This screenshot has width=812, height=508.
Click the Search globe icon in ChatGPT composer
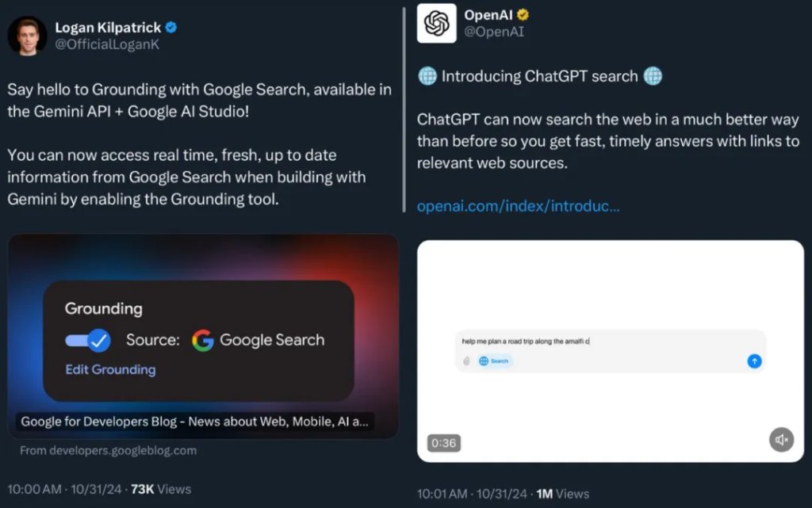point(484,360)
